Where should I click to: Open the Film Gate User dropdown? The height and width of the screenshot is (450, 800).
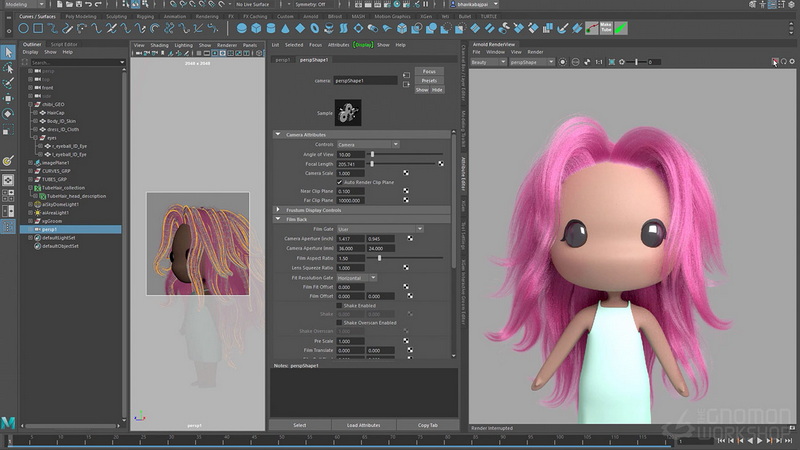tap(380, 229)
